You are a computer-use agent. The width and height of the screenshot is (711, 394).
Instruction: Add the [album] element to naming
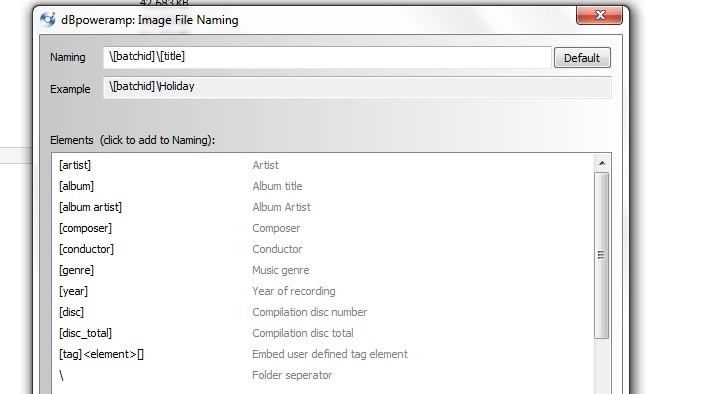coord(76,186)
